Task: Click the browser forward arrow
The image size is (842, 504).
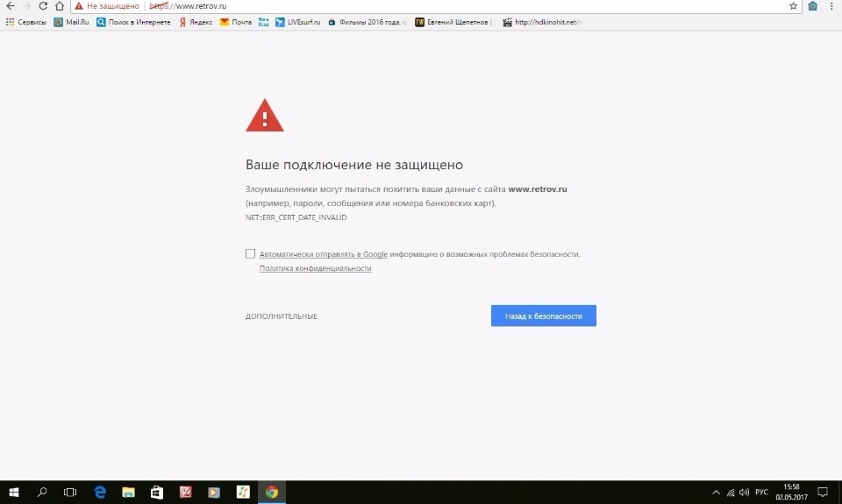Action: (x=27, y=6)
